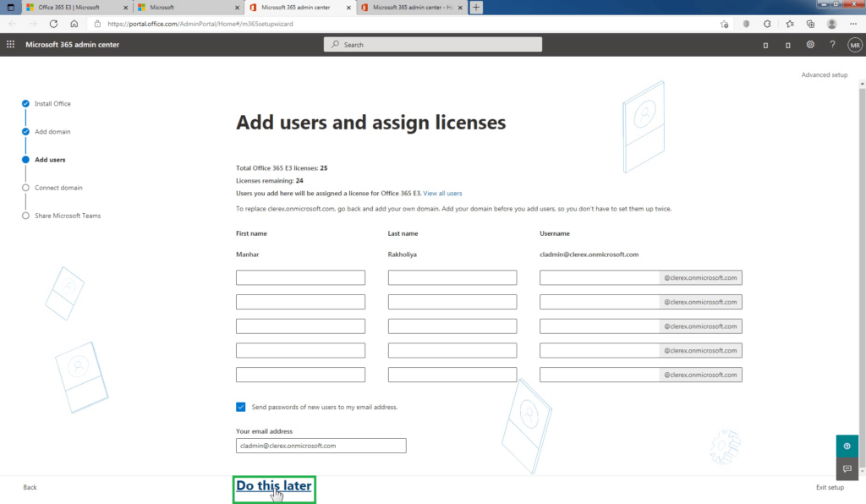Image resolution: width=866 pixels, height=504 pixels.
Task: Click the Licenses remaining: 24 text
Action: (270, 180)
